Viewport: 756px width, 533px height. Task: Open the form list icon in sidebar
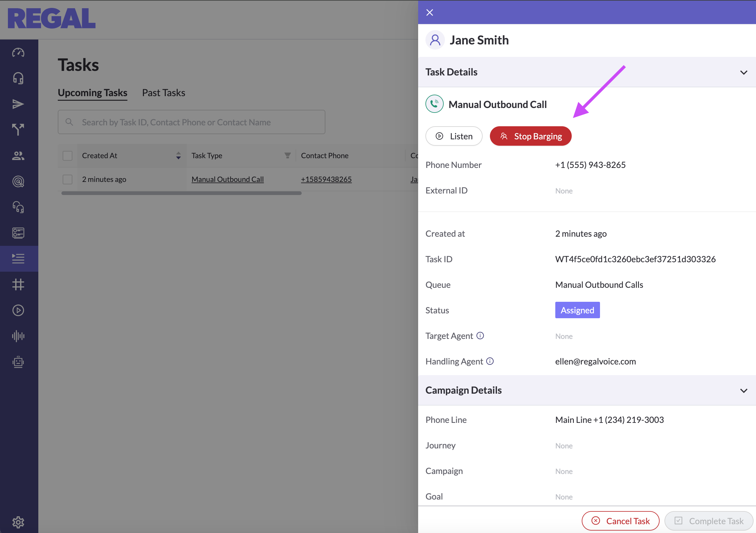pos(18,233)
